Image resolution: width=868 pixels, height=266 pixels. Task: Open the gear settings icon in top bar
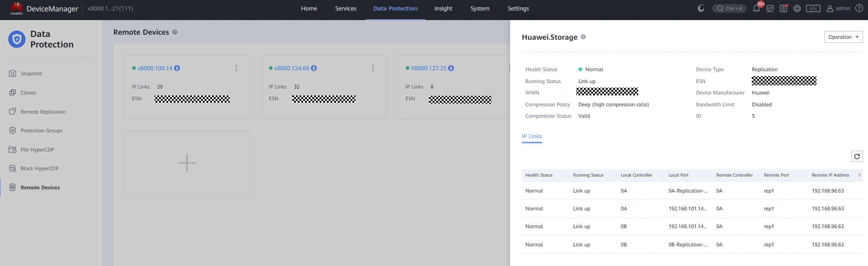click(797, 9)
